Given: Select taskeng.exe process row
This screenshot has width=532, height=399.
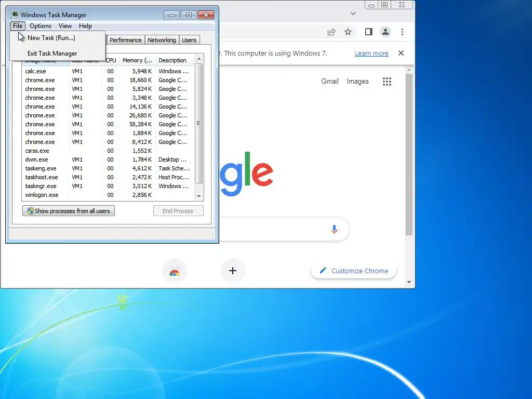Looking at the screenshot, I should (x=109, y=168).
